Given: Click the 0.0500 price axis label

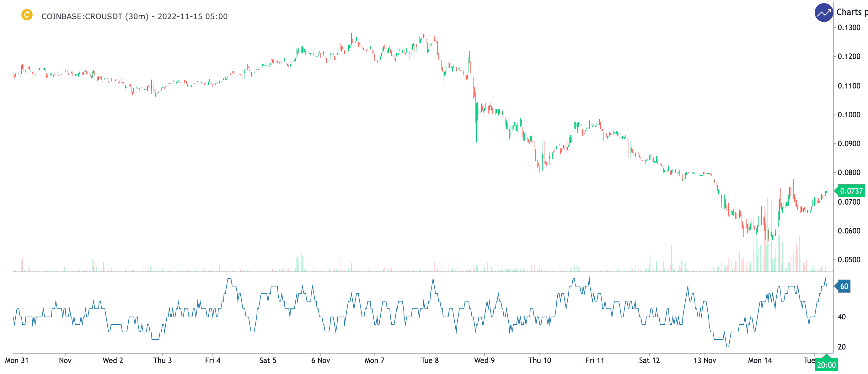Looking at the screenshot, I should (x=849, y=260).
